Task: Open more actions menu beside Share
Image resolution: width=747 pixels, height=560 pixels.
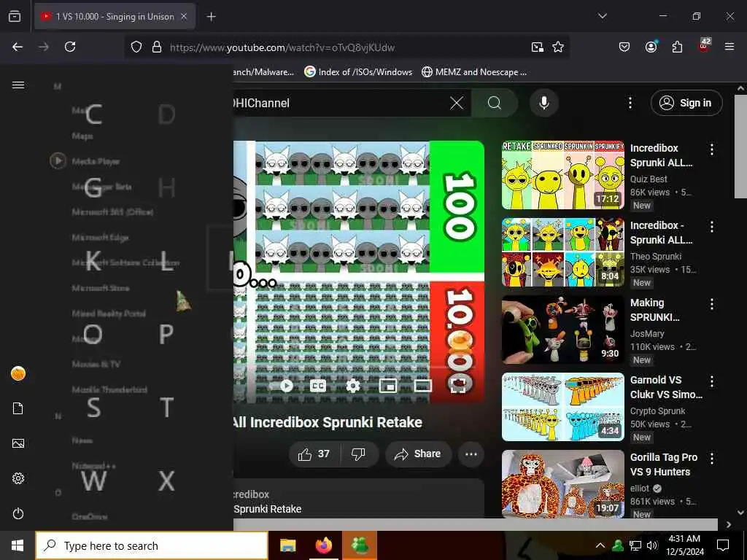Action: click(x=471, y=454)
